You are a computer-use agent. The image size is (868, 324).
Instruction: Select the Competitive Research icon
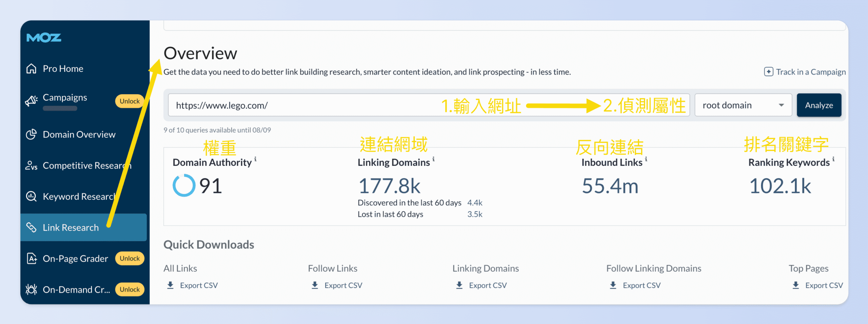pos(31,165)
